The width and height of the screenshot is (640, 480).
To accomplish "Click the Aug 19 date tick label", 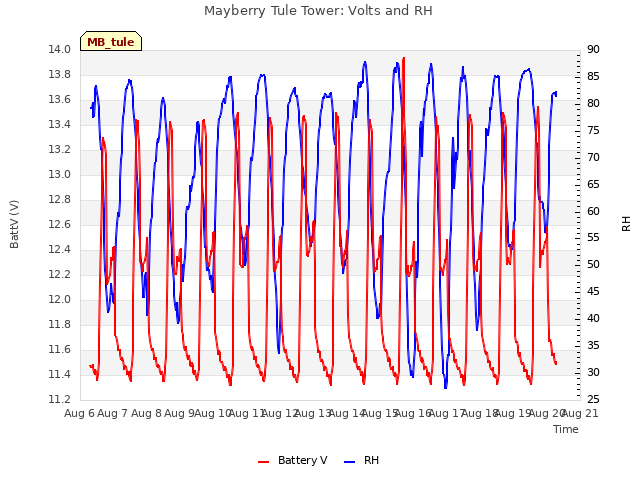I will tap(513, 413).
